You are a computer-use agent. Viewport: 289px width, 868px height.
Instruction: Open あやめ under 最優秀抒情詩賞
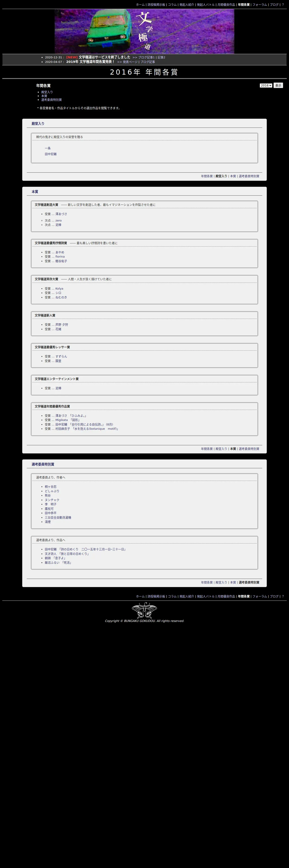point(60,252)
